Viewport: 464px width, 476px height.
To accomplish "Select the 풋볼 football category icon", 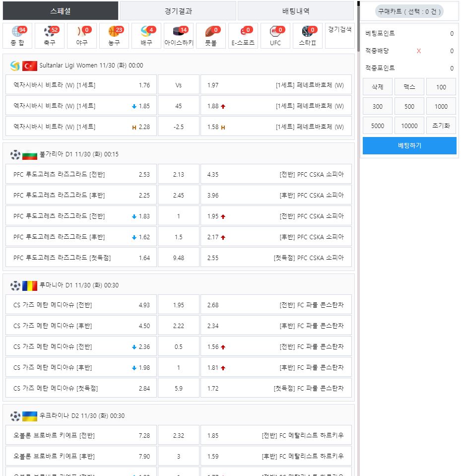I will pyautogui.click(x=211, y=36).
